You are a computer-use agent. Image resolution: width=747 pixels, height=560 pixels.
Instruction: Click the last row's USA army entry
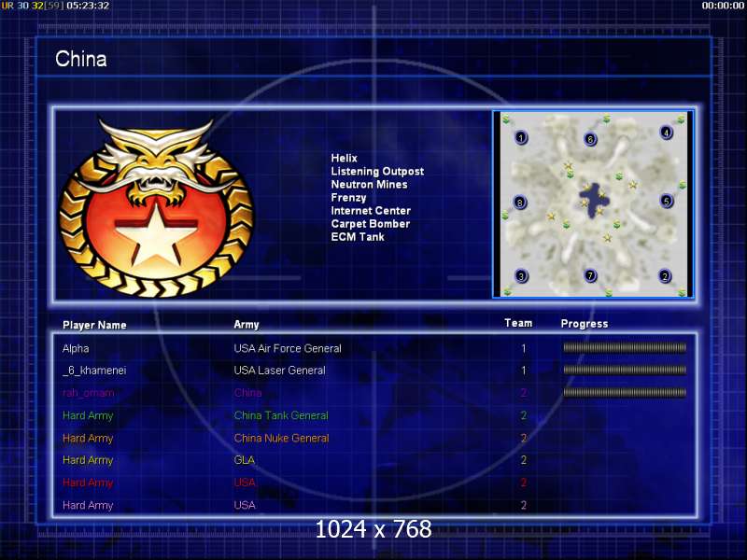click(245, 505)
